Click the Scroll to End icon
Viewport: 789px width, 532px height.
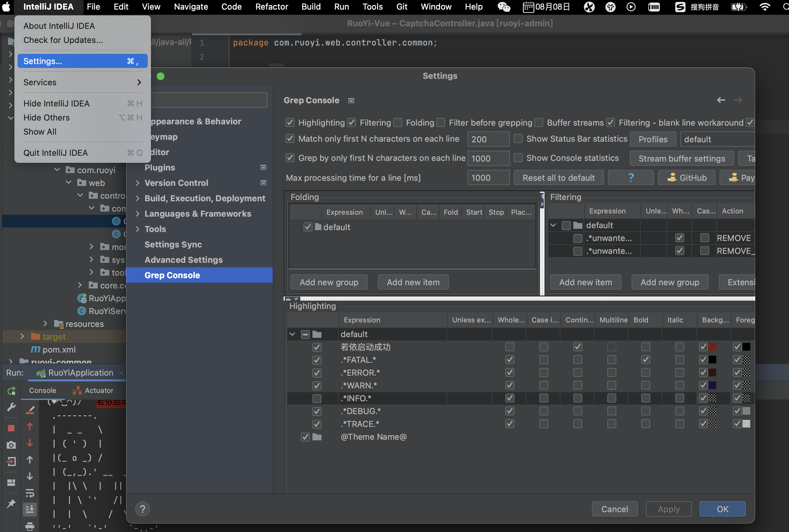[30, 509]
